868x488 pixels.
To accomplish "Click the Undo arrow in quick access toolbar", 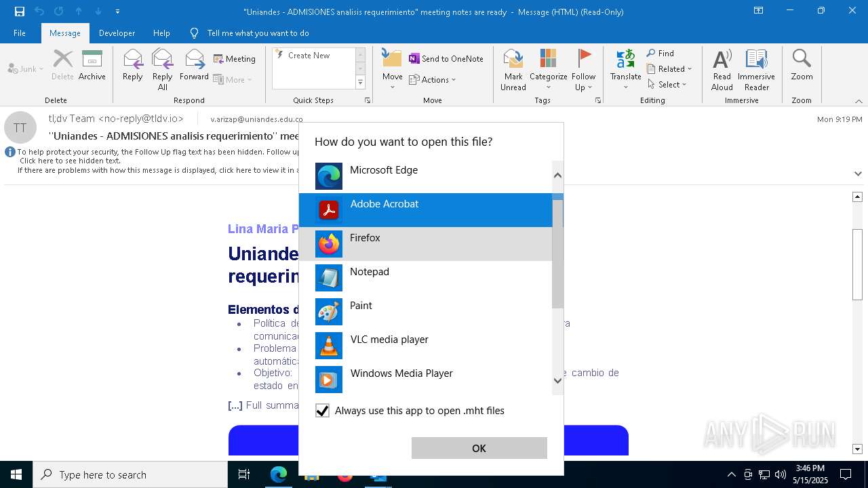I will (39, 12).
